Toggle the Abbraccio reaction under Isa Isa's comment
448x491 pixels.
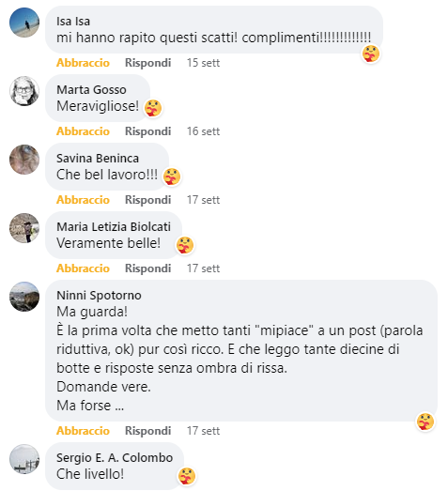[83, 63]
